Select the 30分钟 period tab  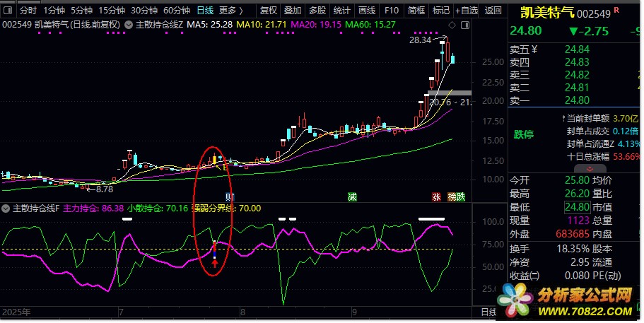(144, 11)
